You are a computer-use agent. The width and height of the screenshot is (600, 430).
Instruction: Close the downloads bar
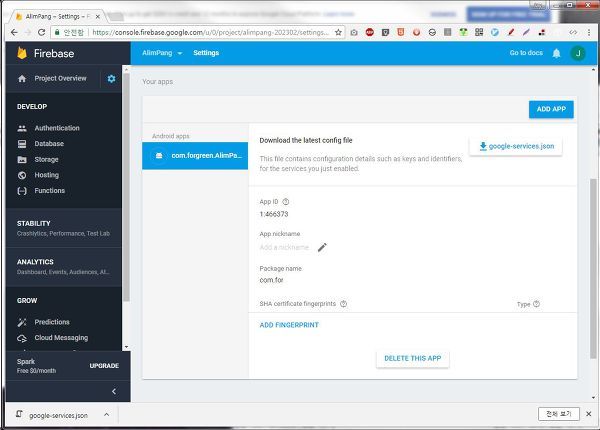589,414
